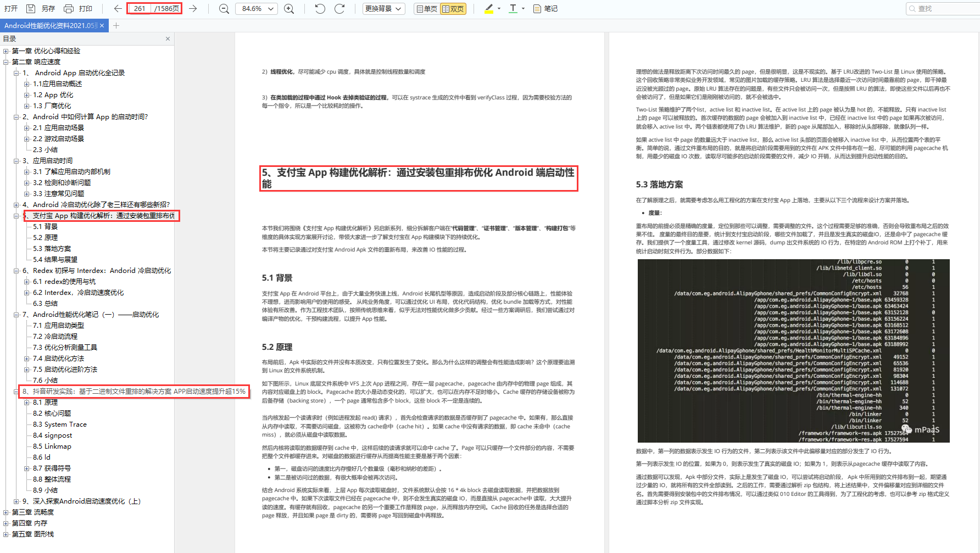The height and width of the screenshot is (553, 980).
Task: Rotate page counterclockwise icon
Action: click(320, 9)
